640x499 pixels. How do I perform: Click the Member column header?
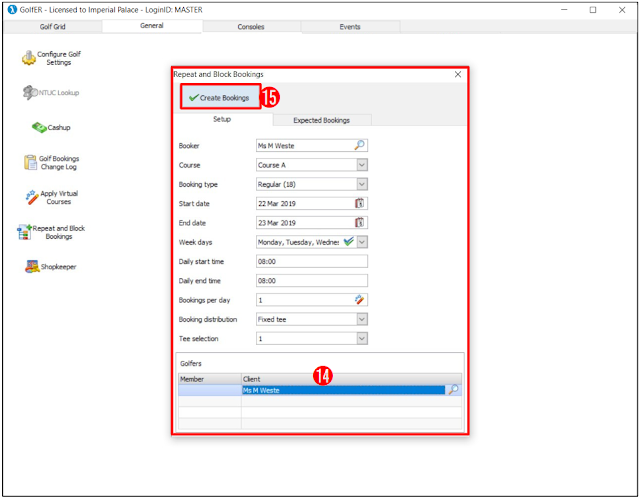[210, 379]
